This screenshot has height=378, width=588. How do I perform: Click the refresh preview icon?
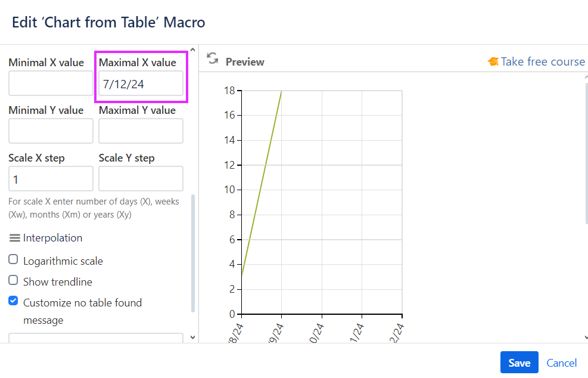pos(211,58)
